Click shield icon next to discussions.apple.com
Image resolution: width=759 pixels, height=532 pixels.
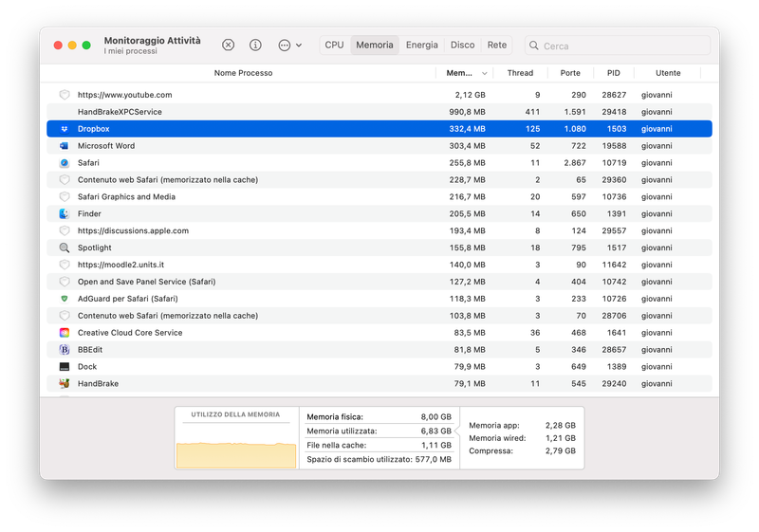pos(65,230)
